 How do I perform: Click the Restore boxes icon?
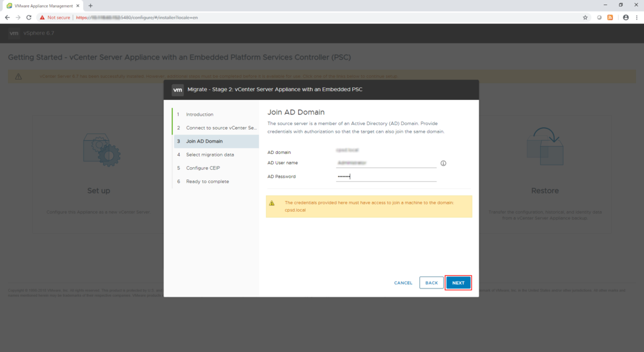pos(545,146)
